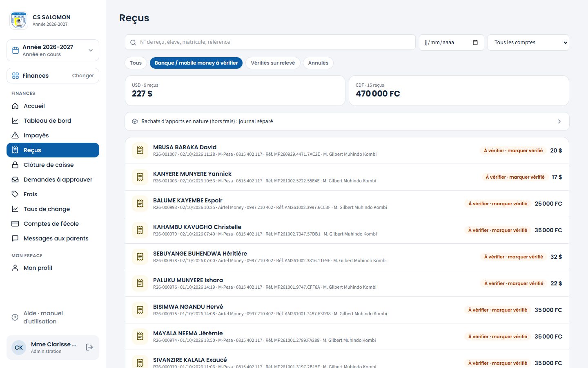Click the search magnifier icon
The height and width of the screenshot is (368, 588).
click(133, 43)
